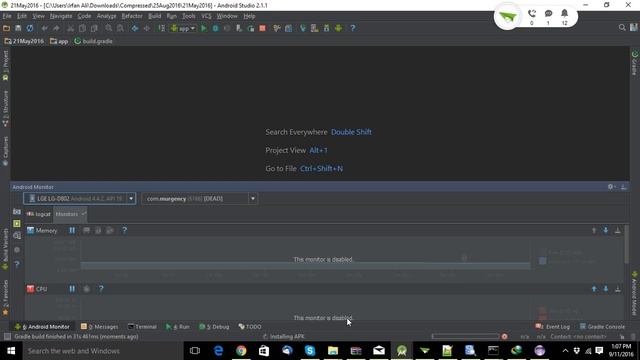Toggle tool window bars icon in status bar corner
Image resolution: width=640 pixels, height=360 pixels.
tap(7, 337)
